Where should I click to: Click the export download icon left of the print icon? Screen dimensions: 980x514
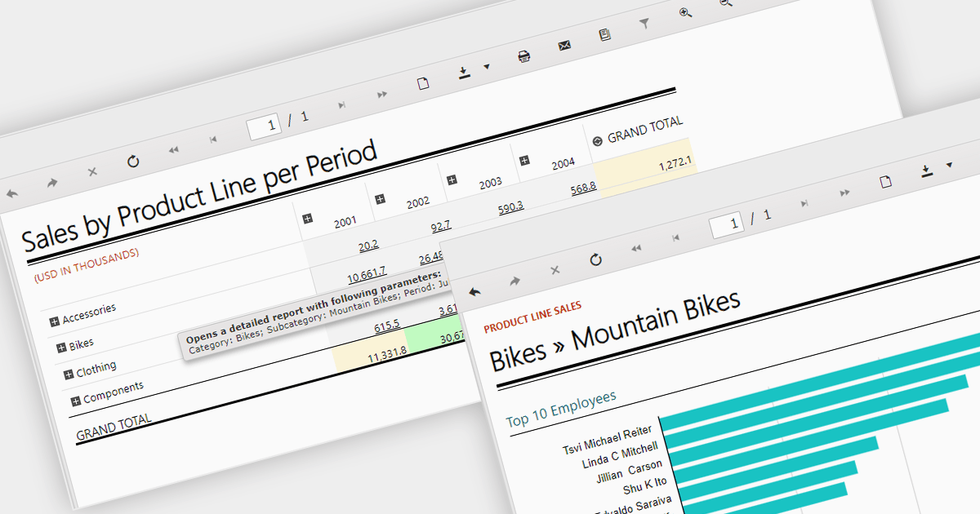[x=464, y=73]
